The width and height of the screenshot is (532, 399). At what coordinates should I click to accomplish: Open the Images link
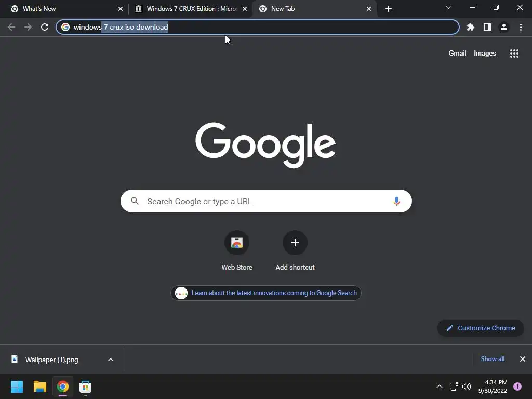[x=485, y=54]
